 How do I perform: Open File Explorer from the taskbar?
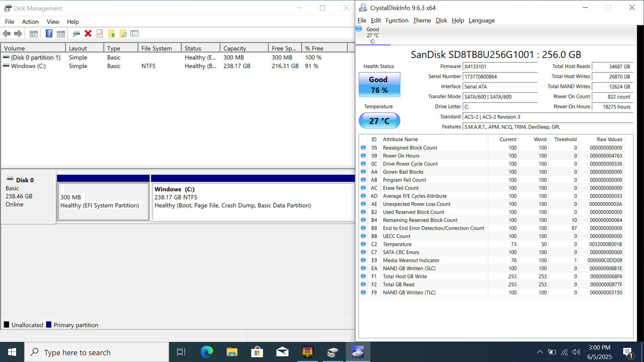click(x=232, y=352)
